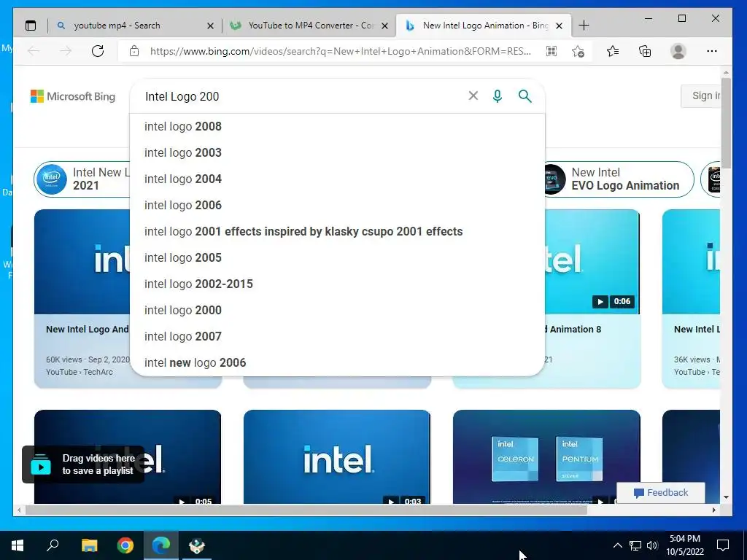The image size is (747, 560).
Task: Clear the search box text
Action: point(473,96)
